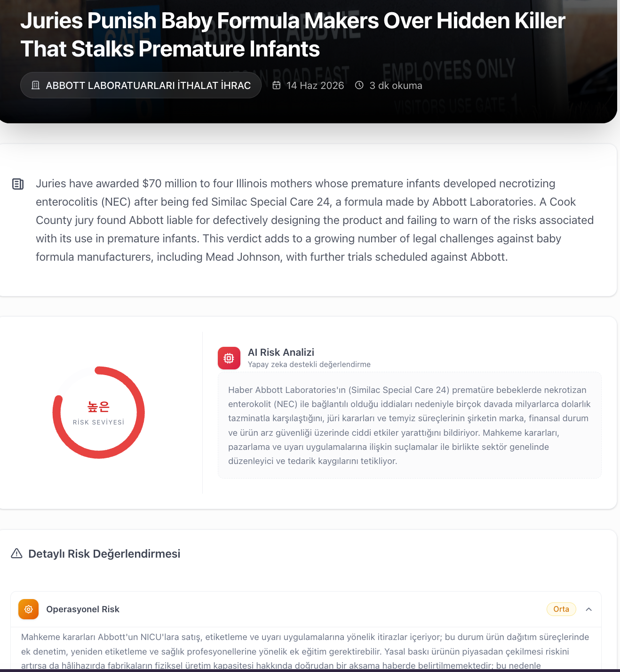Click the clock icon beside 3 dk okuma
Image resolution: width=620 pixels, height=672 pixels.
tap(359, 85)
